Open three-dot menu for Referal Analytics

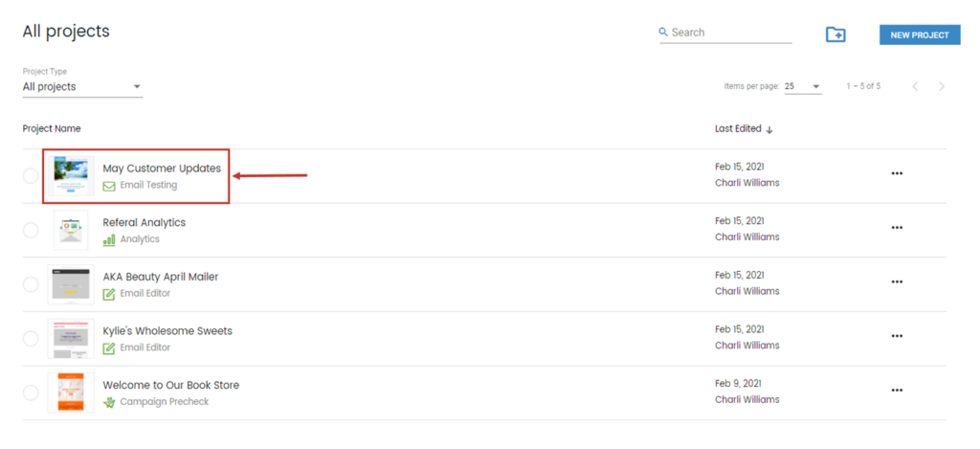[x=897, y=228]
